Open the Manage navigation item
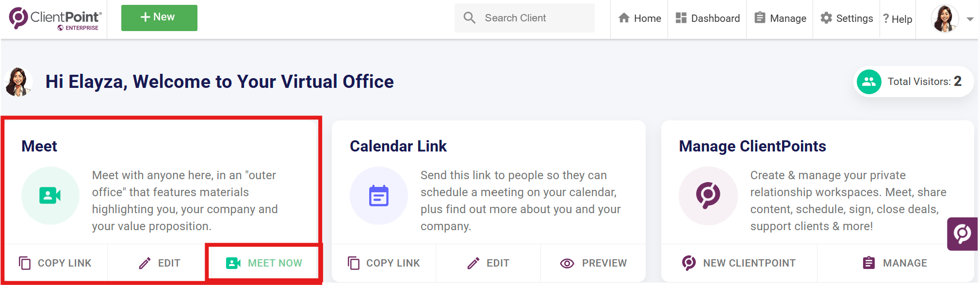980x285 pixels. (780, 18)
